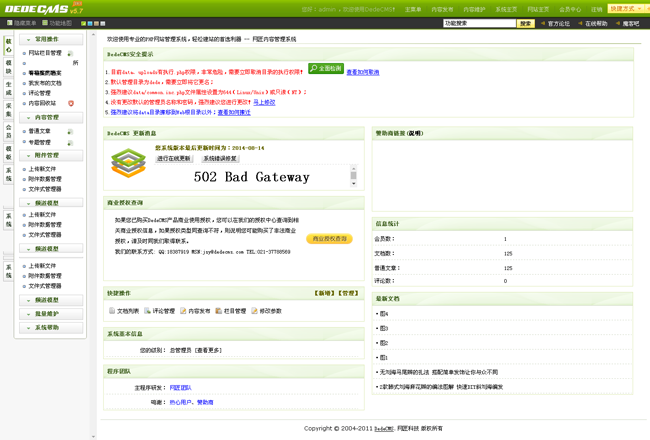Click the DedeCMS v5.7 logo

44,8
